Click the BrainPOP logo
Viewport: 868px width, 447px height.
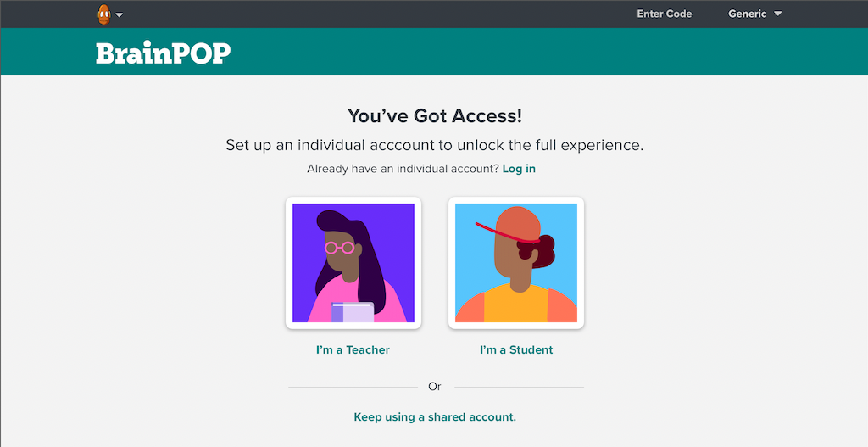[x=164, y=53]
